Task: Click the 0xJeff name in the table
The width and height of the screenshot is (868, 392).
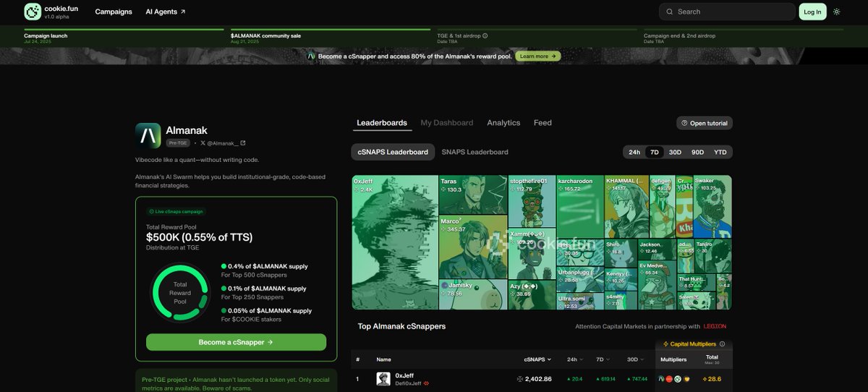Action: 404,375
